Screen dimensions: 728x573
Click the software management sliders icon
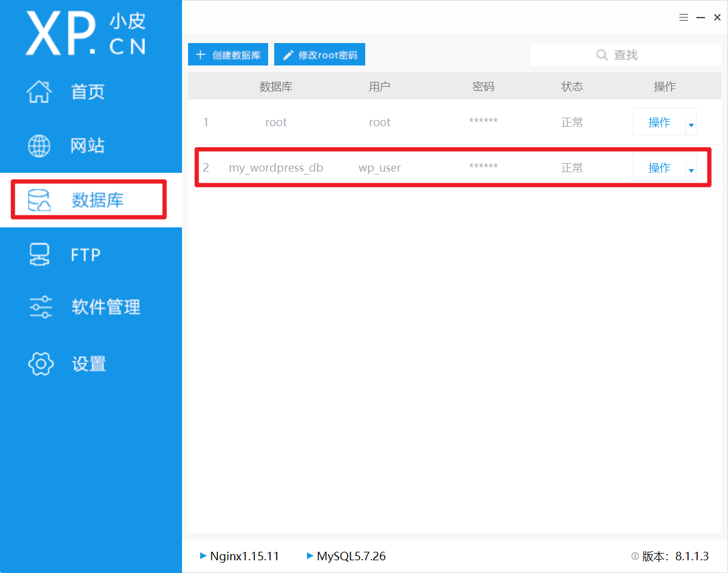(41, 307)
